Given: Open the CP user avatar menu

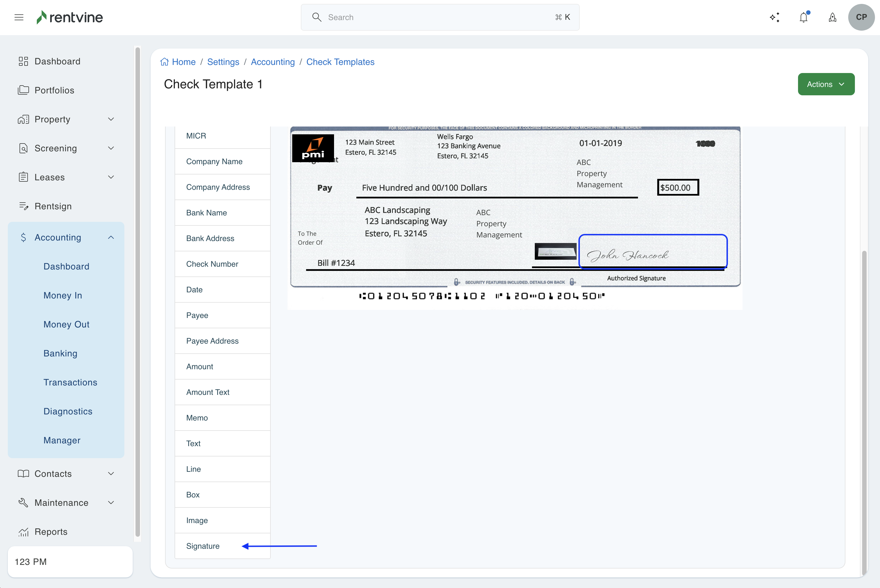Looking at the screenshot, I should click(861, 17).
